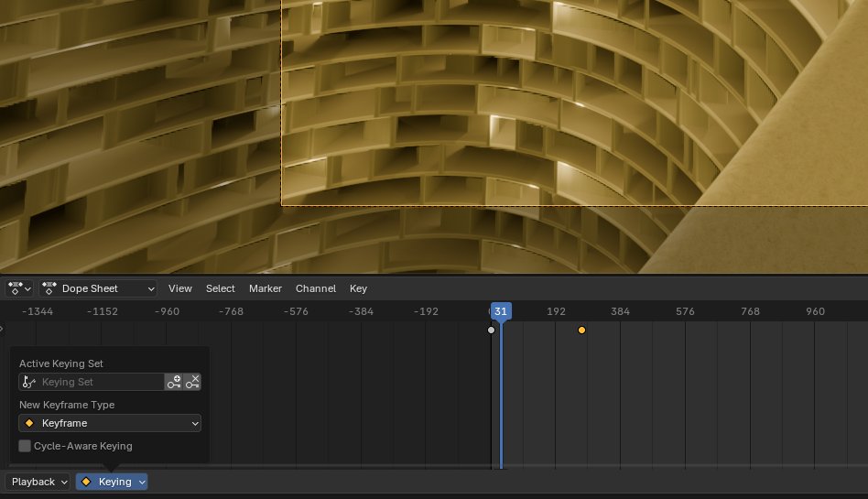Open the Playback popover
This screenshot has height=499, width=868.
(x=38, y=482)
